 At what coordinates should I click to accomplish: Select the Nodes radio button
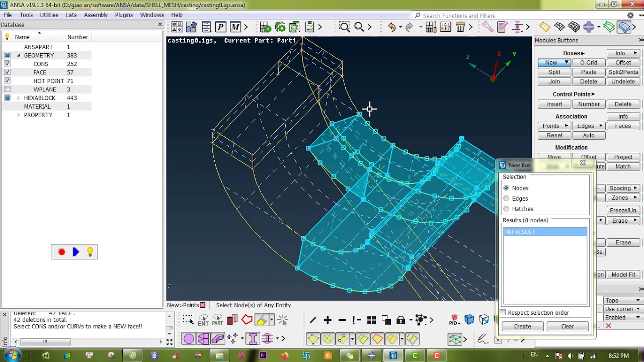click(506, 188)
